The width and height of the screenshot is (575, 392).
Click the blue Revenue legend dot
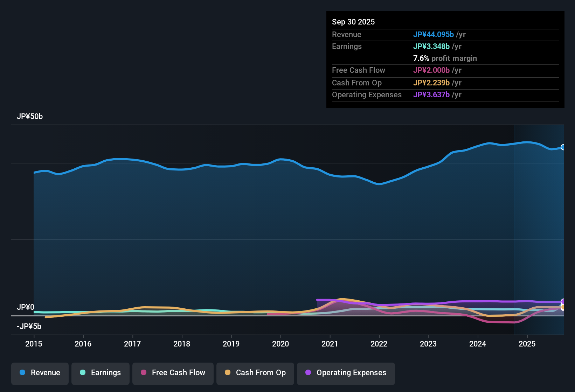click(22, 373)
